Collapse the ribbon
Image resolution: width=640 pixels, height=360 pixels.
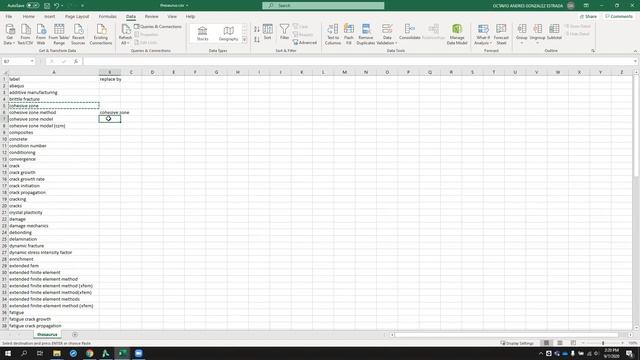coord(635,51)
